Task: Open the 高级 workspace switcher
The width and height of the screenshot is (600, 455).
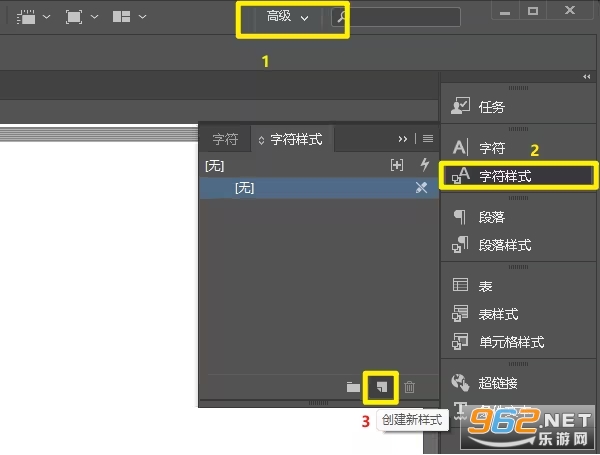Action: (287, 17)
